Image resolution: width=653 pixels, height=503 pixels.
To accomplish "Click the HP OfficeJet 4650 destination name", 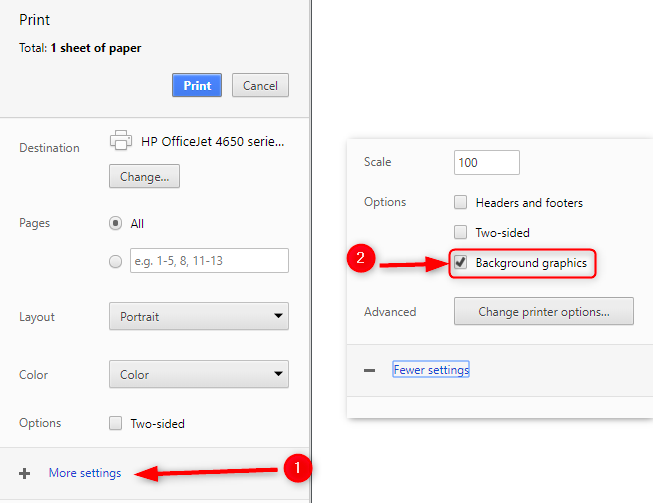I will (212, 142).
